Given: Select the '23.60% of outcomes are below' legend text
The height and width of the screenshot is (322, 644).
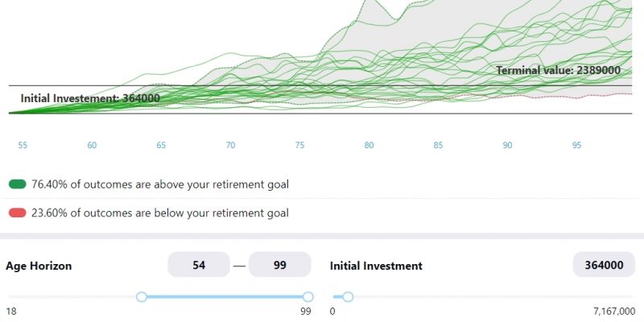Looking at the screenshot, I should click(160, 213).
